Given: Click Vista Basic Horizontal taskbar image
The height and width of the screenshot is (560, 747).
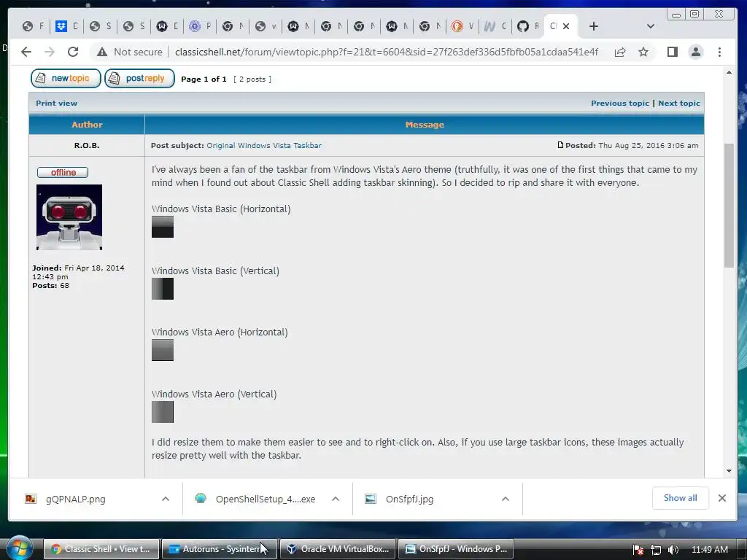Looking at the screenshot, I should pyautogui.click(x=163, y=227).
